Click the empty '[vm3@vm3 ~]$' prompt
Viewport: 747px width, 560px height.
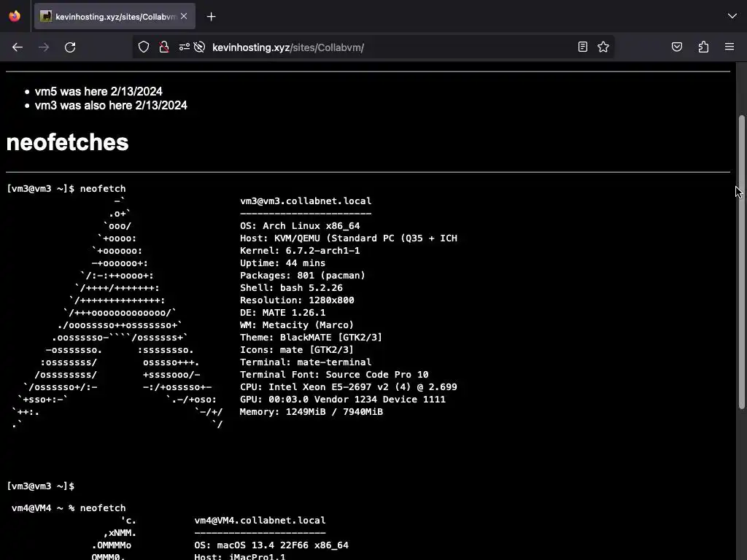coord(41,486)
